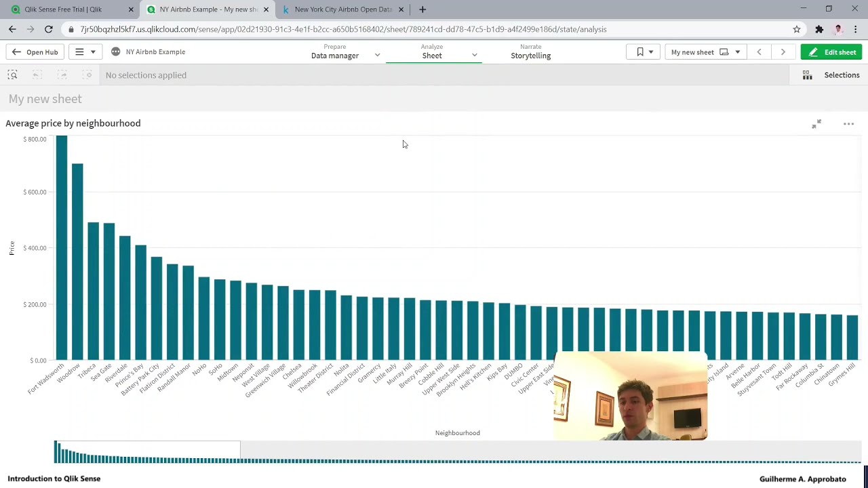Bookmark page with star icon

(x=797, y=29)
